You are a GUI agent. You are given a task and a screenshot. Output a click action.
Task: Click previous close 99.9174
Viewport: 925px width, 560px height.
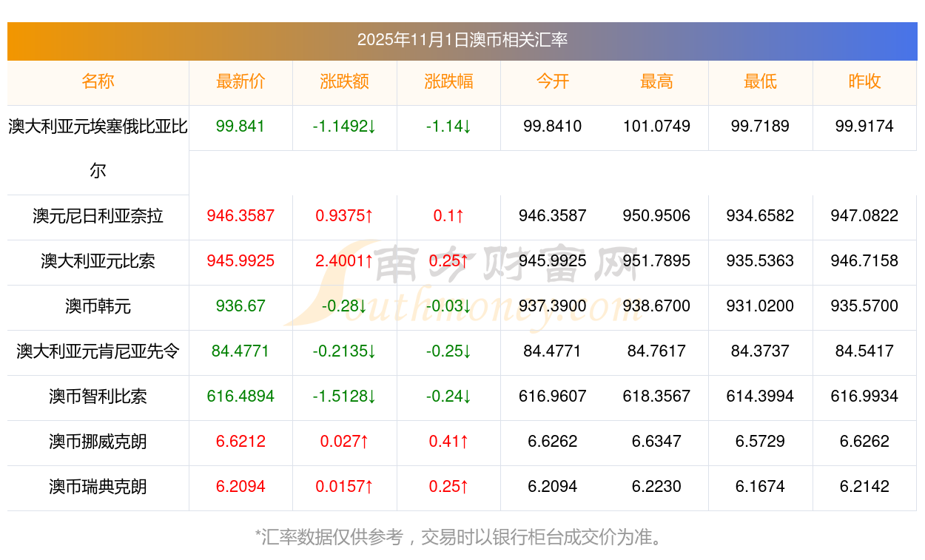click(864, 126)
